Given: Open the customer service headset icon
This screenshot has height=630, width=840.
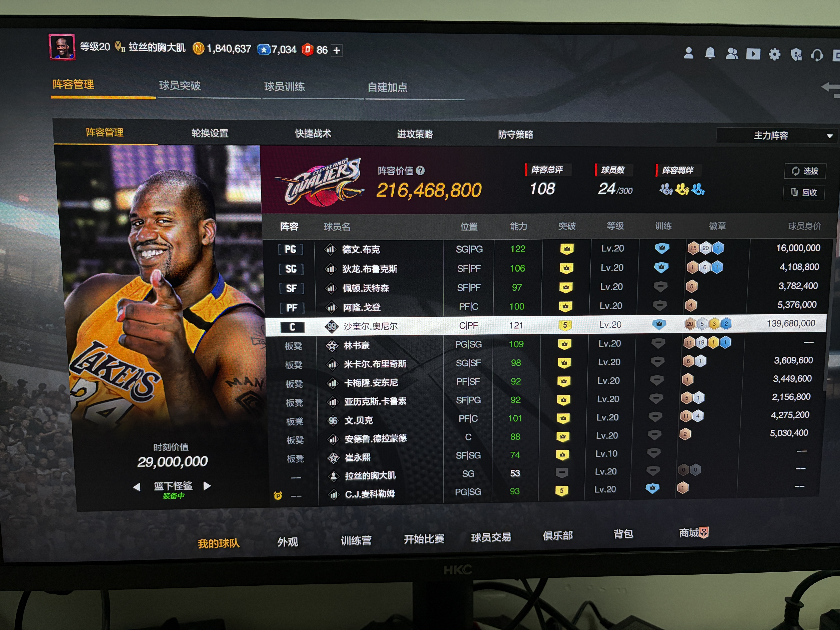Looking at the screenshot, I should pos(817,55).
